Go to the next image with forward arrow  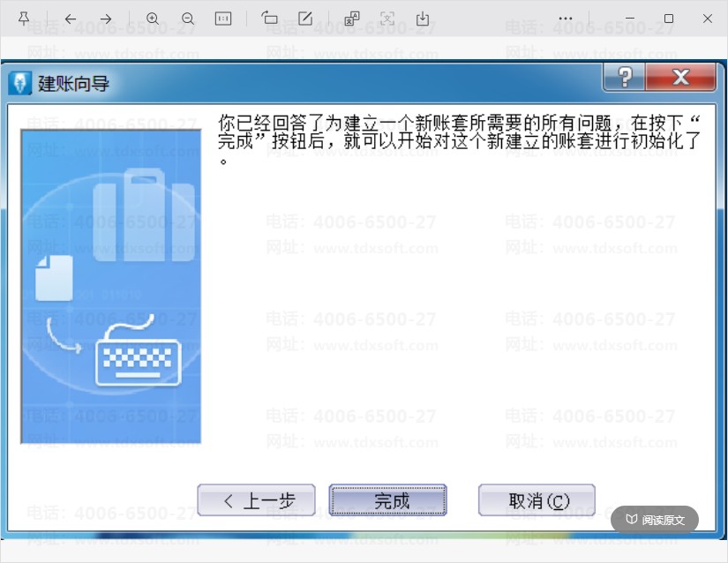(x=106, y=19)
